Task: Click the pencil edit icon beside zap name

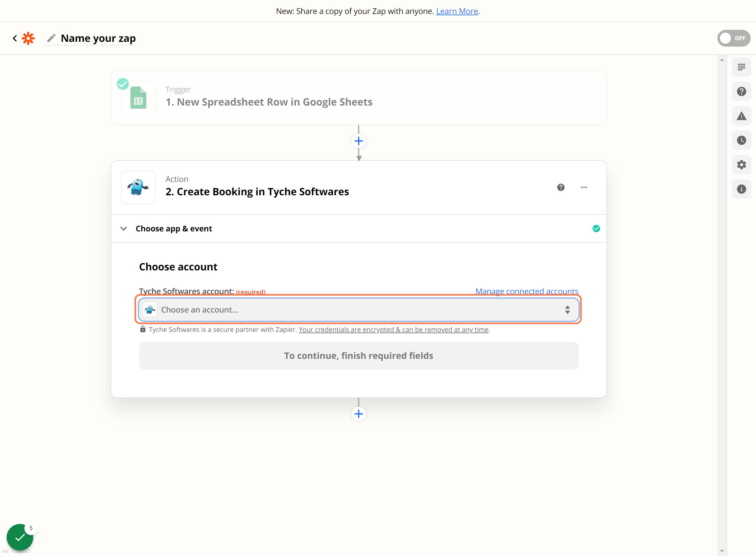Action: (x=51, y=38)
